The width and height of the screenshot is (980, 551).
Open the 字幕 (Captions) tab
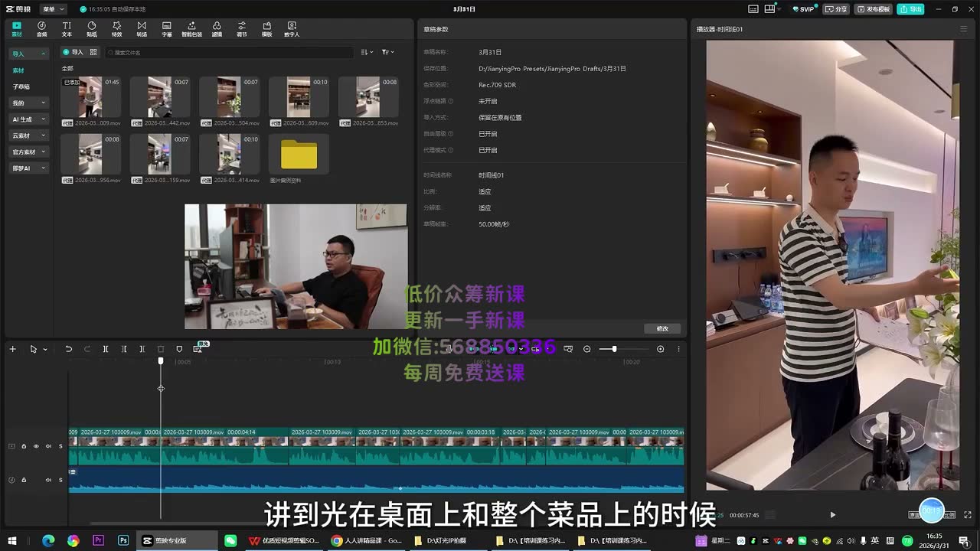pos(167,29)
